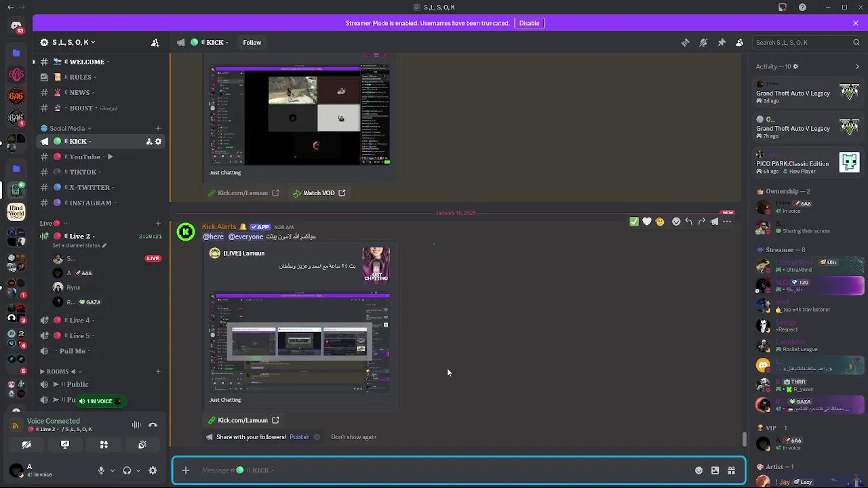Join the Live 4 voice channel
This screenshot has width=868, height=488.
[102, 320]
